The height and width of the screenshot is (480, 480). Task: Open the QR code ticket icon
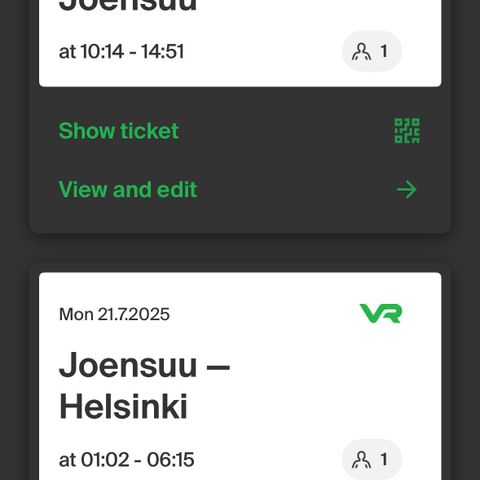407,131
